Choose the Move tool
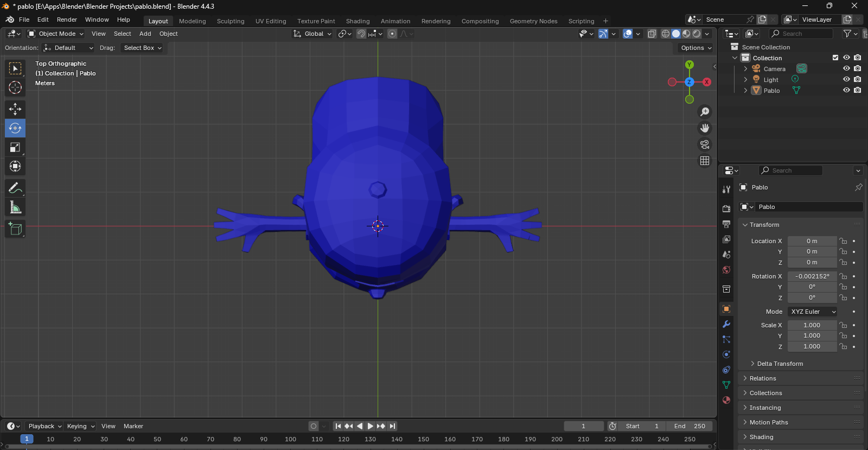 15,109
